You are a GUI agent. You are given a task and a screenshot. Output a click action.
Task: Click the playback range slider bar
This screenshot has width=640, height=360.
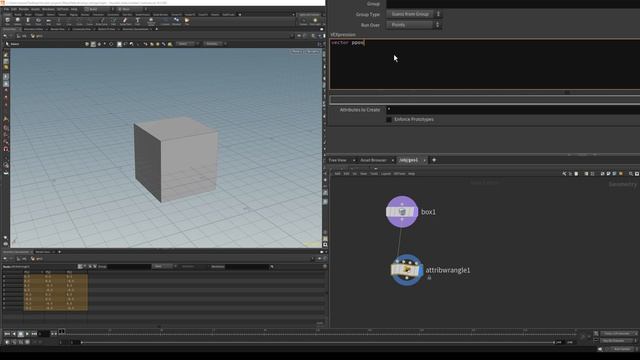point(318,342)
